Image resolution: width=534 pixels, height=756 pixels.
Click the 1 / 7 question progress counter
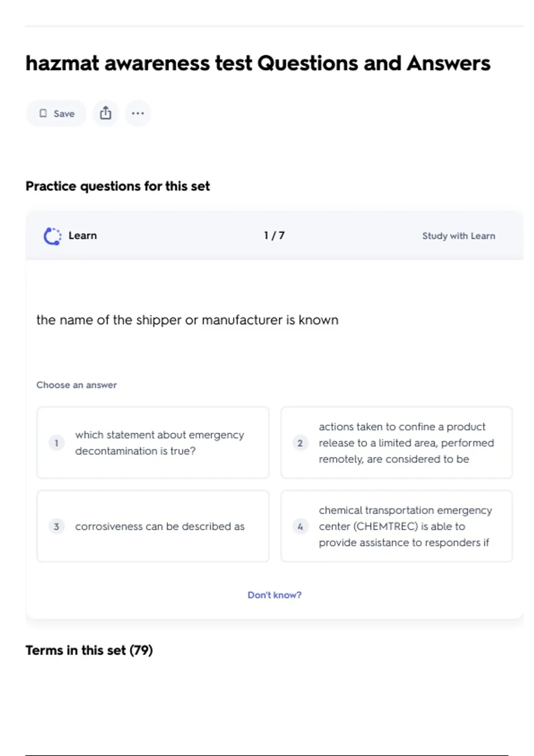pos(274,236)
